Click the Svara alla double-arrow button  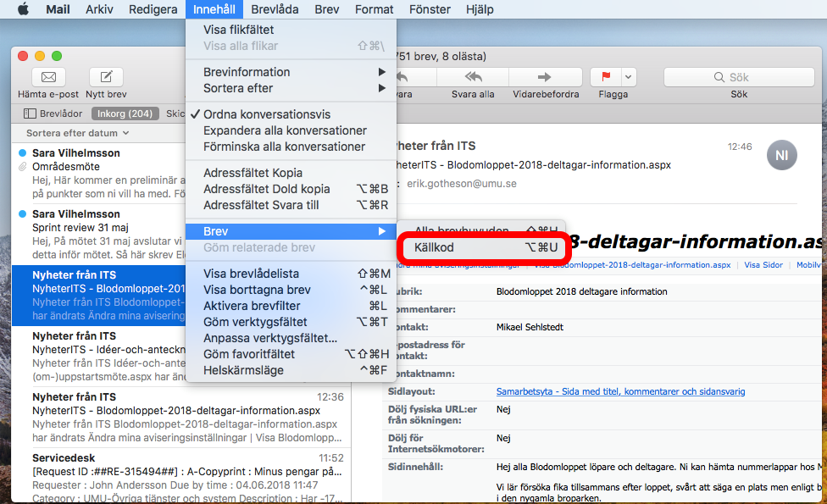[x=473, y=77]
